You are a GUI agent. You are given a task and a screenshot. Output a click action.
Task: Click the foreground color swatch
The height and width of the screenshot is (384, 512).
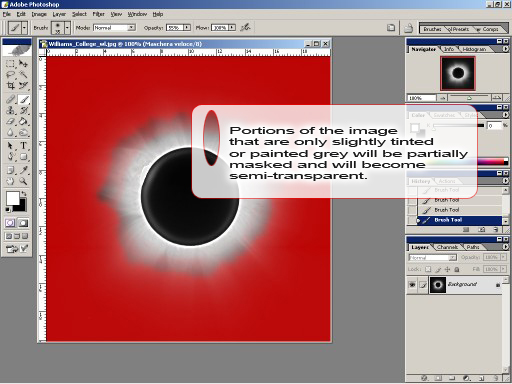(13, 198)
